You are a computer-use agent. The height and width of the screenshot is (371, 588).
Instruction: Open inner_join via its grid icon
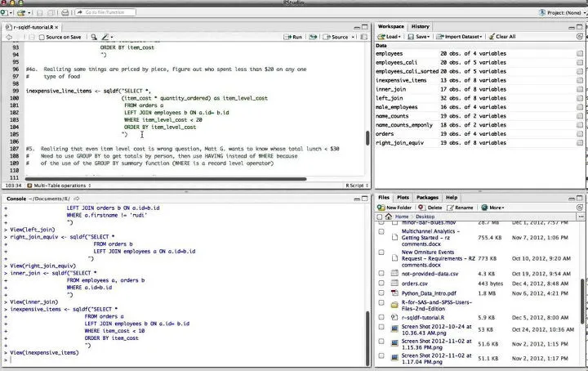coord(580,89)
